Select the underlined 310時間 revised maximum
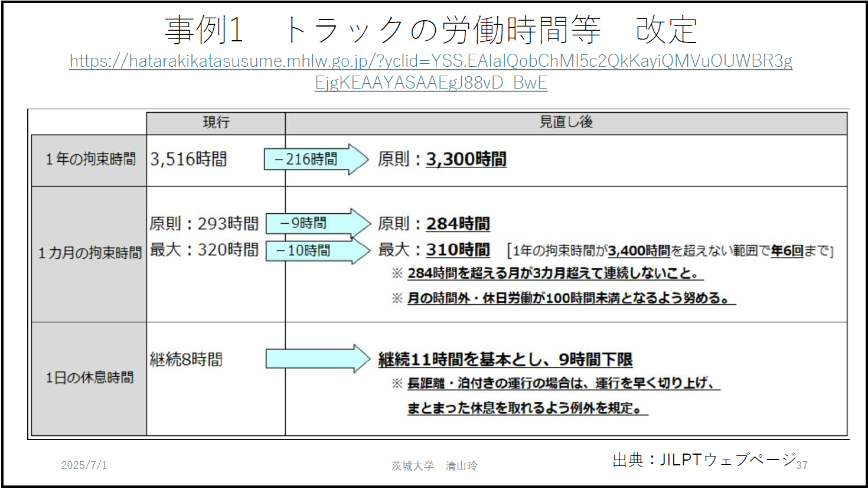The height and width of the screenshot is (489, 868). click(x=458, y=250)
